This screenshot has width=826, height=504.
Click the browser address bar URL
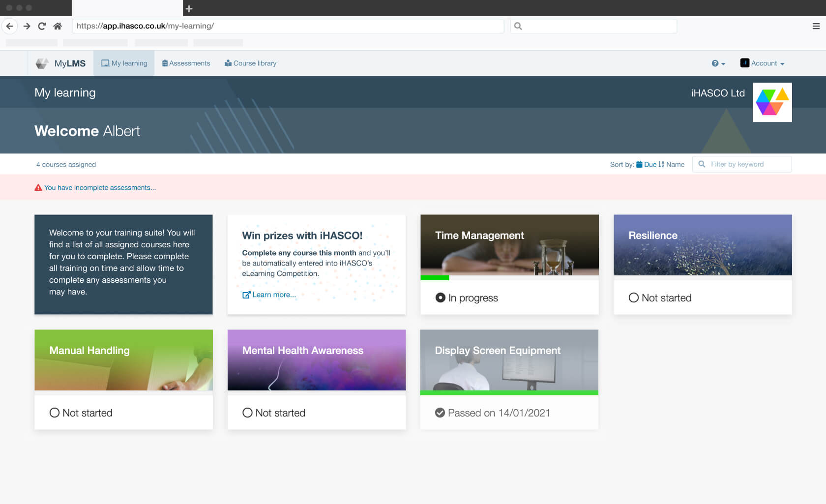pos(288,26)
